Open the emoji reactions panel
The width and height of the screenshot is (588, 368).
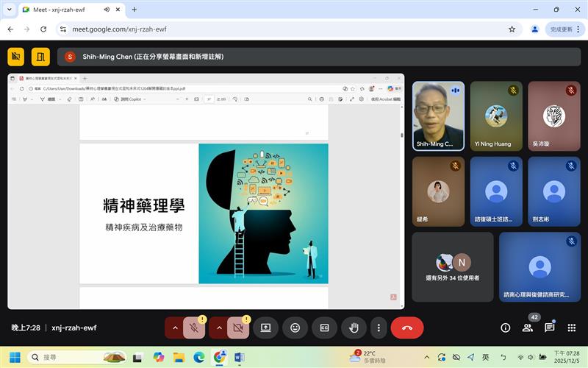click(x=295, y=328)
